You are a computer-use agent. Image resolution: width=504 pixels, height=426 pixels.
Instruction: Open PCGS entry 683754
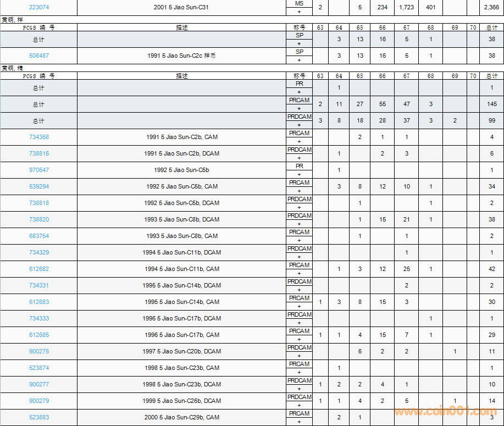38,236
